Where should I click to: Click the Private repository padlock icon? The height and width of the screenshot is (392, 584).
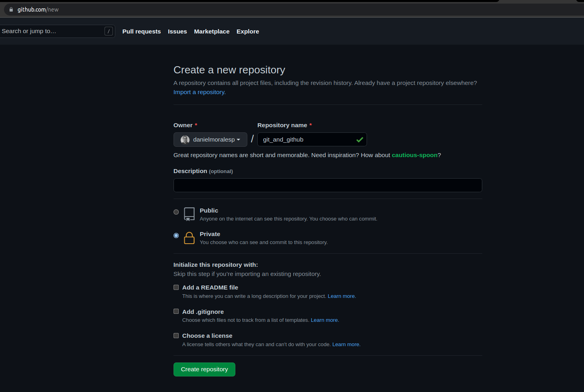189,238
